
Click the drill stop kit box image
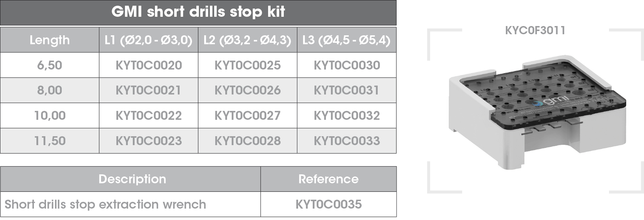538,113
